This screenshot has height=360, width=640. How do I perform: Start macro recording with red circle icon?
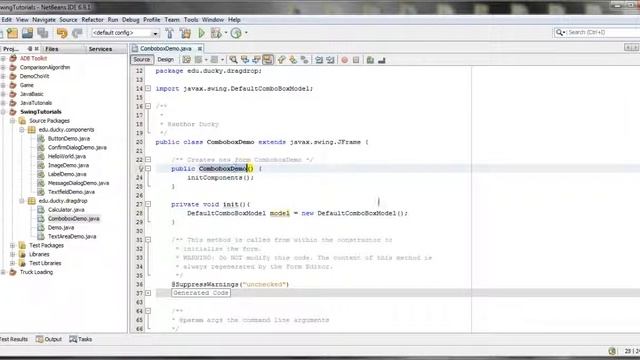[344, 60]
